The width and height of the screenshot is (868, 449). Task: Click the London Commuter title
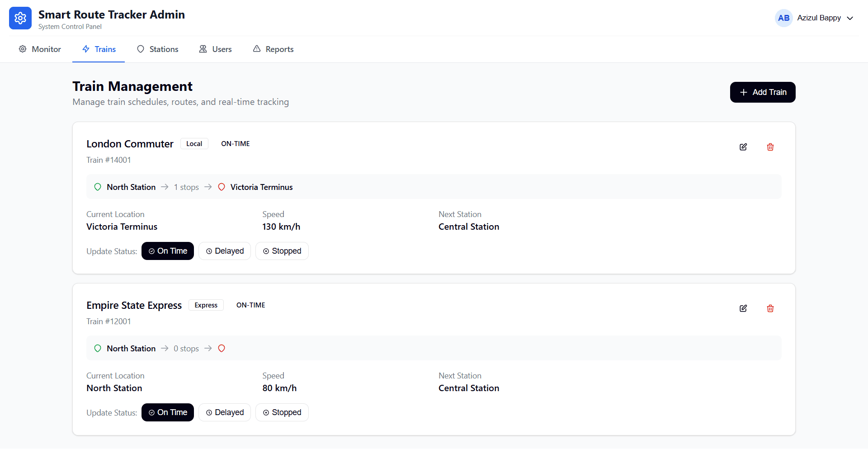tap(130, 144)
